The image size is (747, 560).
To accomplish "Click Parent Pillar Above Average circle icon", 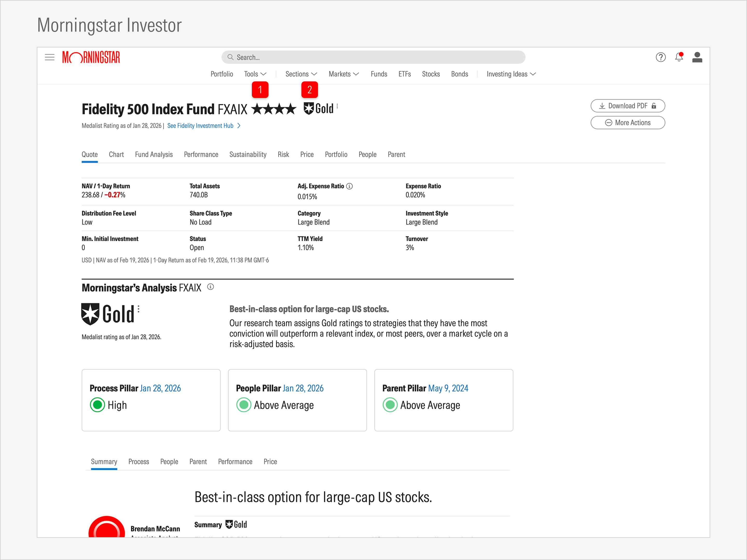I will (390, 405).
